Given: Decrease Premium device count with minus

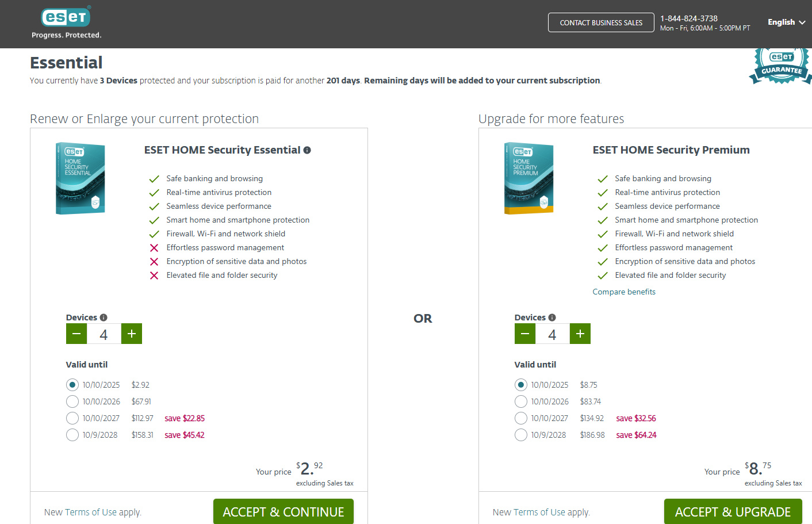Looking at the screenshot, I should click(x=525, y=334).
